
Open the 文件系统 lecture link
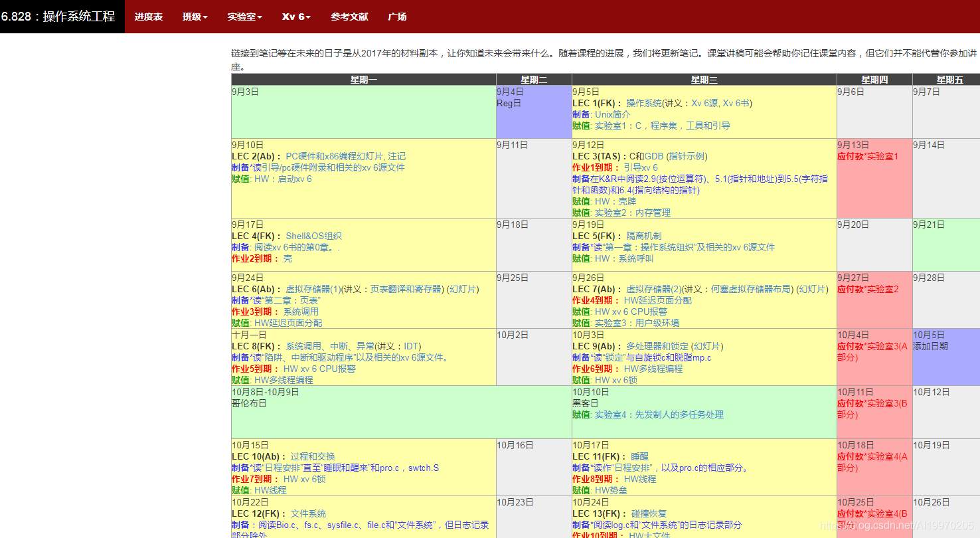point(308,513)
